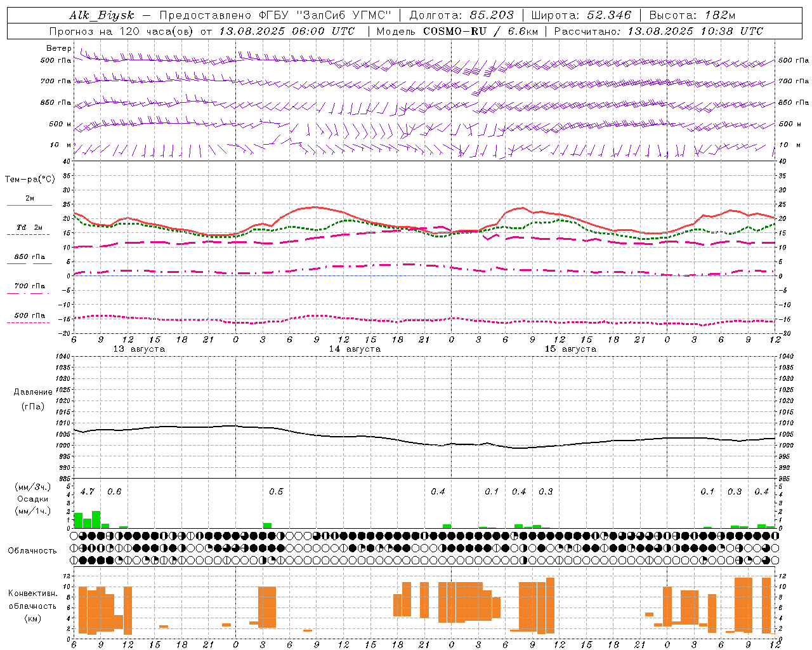The height and width of the screenshot is (650, 812).
Task: Click the 13 августа date label
Action: click(x=139, y=349)
